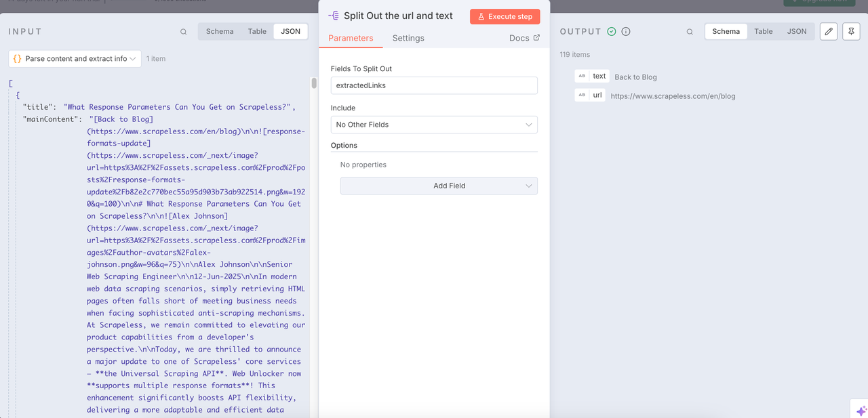The height and width of the screenshot is (418, 868).
Task: Click the No properties text under Options
Action: [x=363, y=165]
